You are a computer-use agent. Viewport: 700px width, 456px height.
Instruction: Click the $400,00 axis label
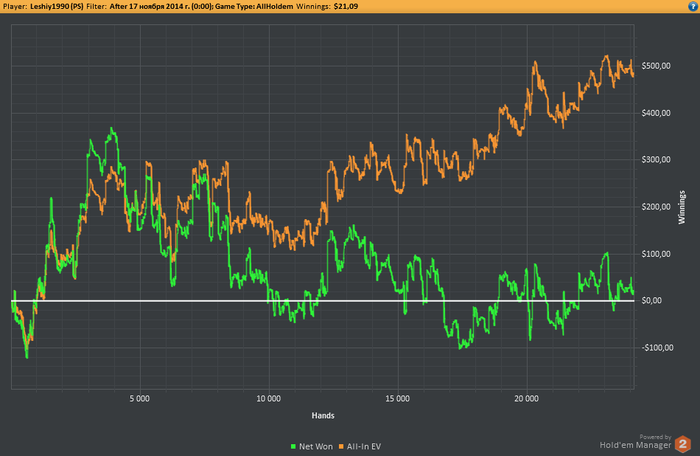click(x=656, y=113)
